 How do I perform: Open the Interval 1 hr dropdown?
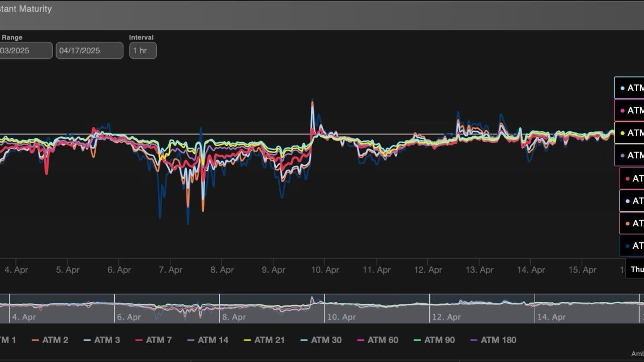click(x=143, y=51)
